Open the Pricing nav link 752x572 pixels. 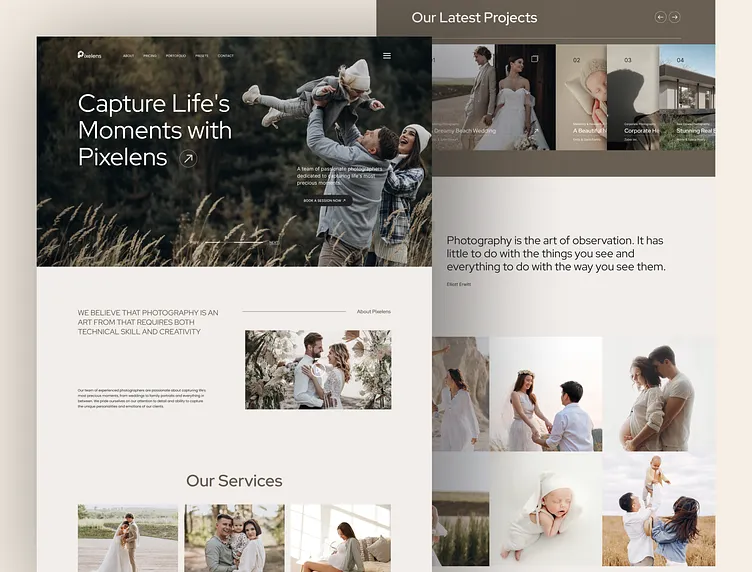coord(150,56)
